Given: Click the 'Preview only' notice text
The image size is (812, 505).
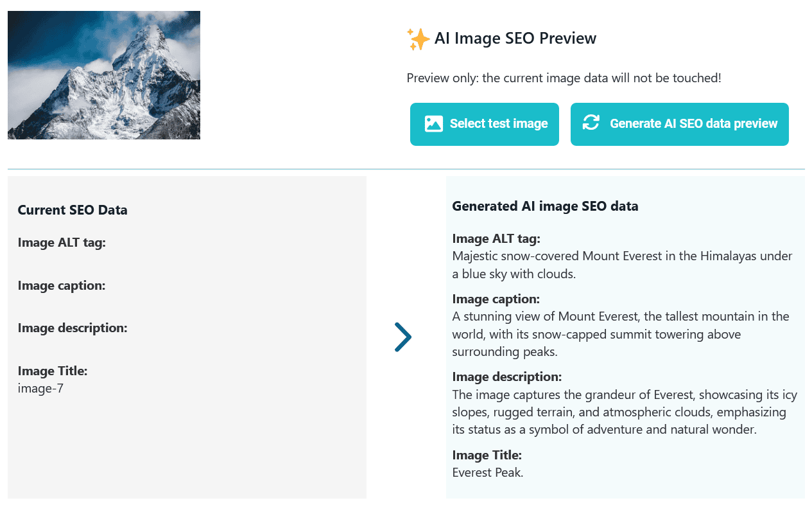Looking at the screenshot, I should [x=564, y=78].
